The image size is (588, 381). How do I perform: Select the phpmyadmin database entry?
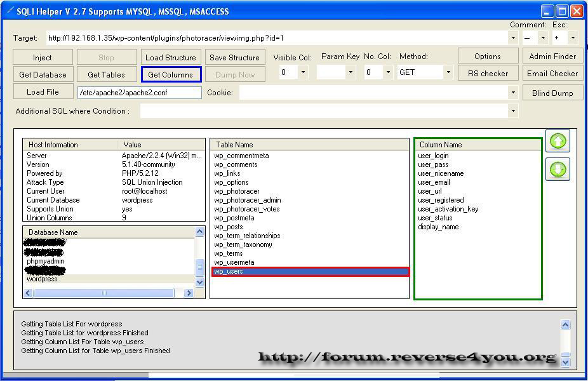tap(109, 261)
